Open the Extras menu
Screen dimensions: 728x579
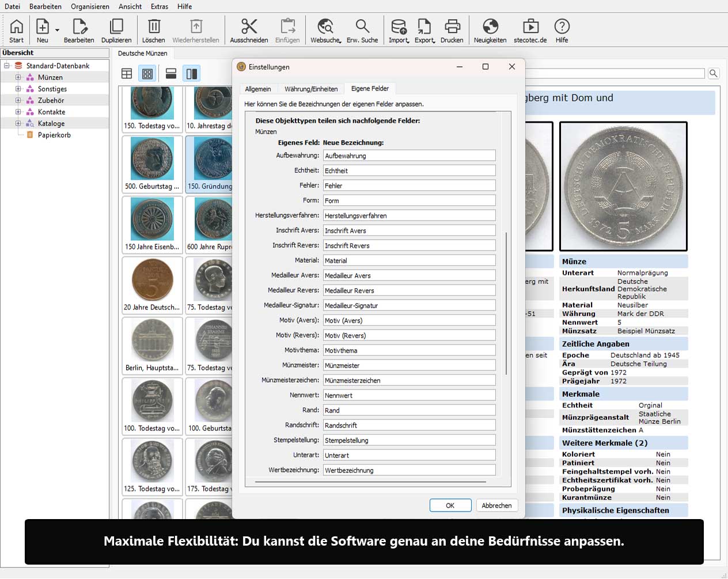tap(160, 6)
